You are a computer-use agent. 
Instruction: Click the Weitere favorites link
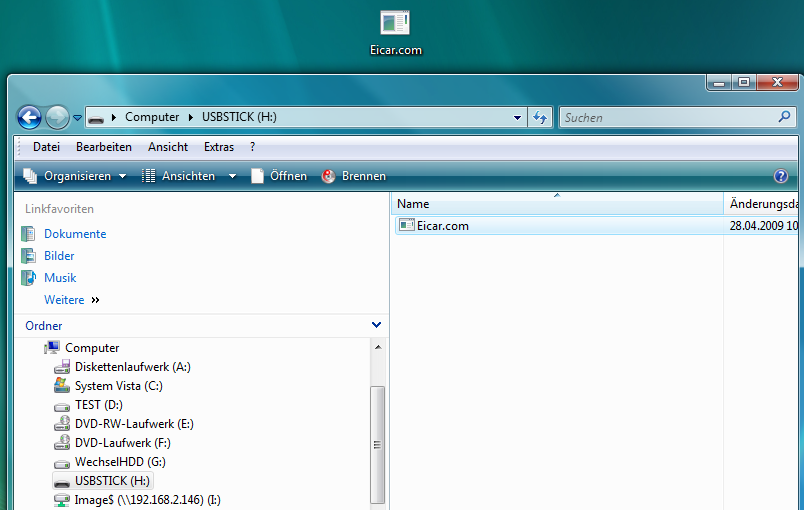pos(64,300)
